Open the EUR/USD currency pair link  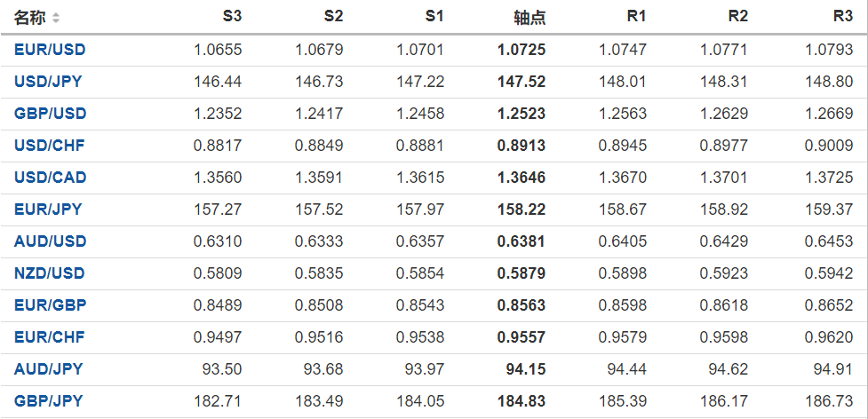pyautogui.click(x=50, y=50)
